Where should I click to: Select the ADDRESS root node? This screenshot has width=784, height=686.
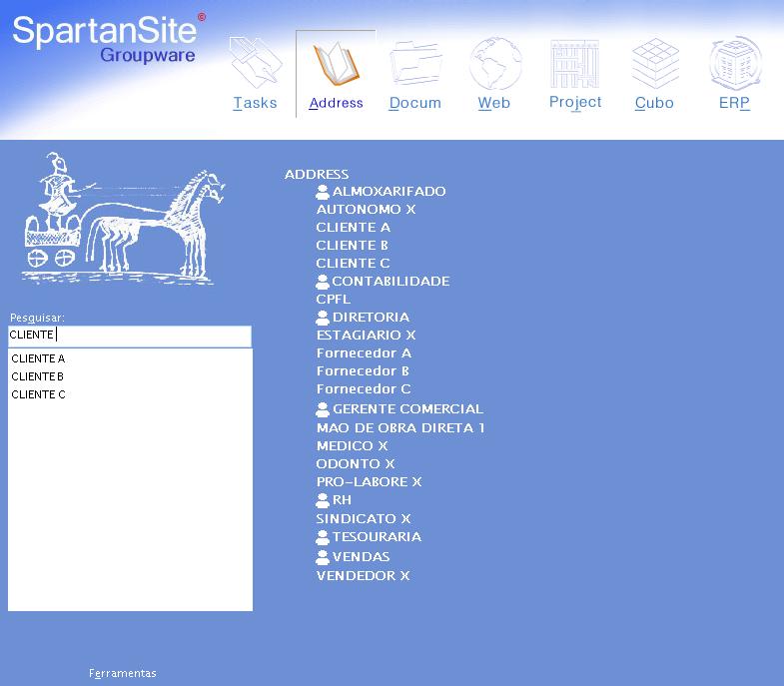(317, 174)
